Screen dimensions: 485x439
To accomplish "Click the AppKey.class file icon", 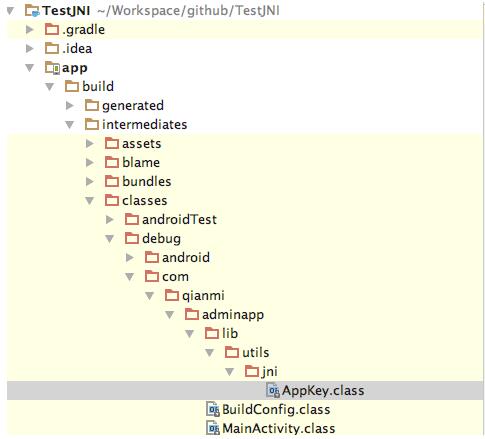I will [x=273, y=390].
